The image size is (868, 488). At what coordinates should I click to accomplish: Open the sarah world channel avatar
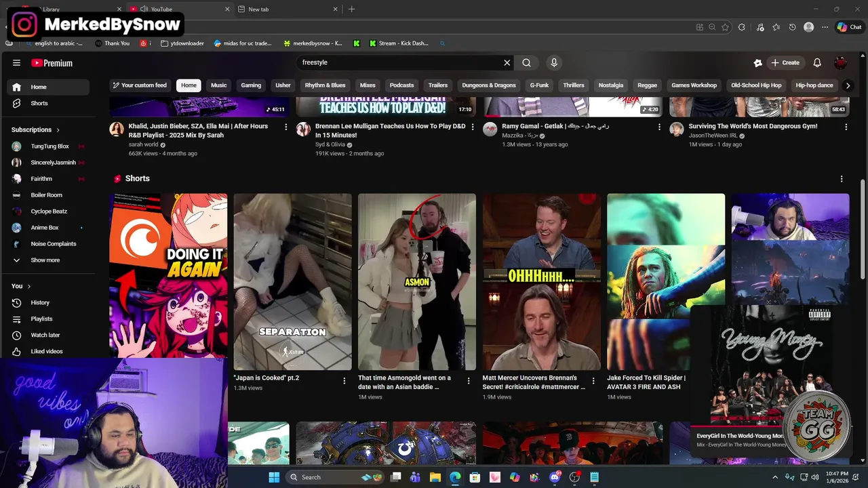click(117, 129)
